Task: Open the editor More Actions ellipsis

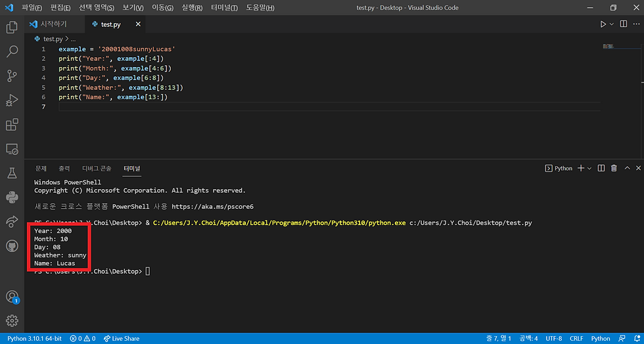Action: 636,24
